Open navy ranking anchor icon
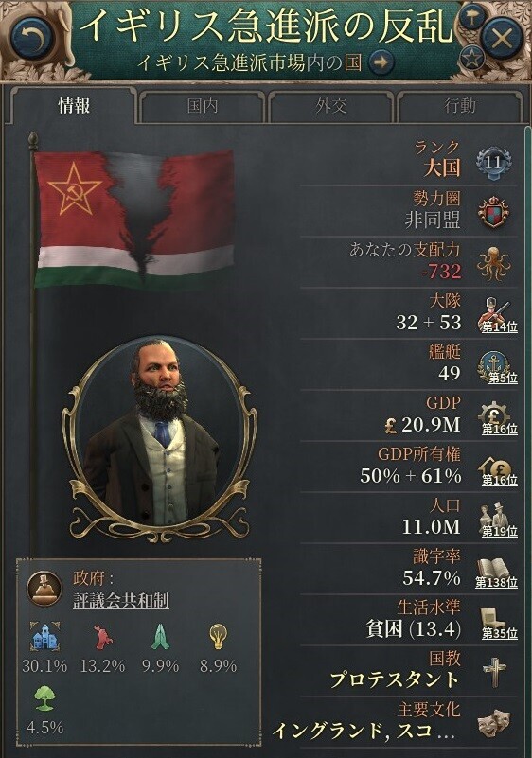Screen dimensions: 532x758 [x=497, y=367]
